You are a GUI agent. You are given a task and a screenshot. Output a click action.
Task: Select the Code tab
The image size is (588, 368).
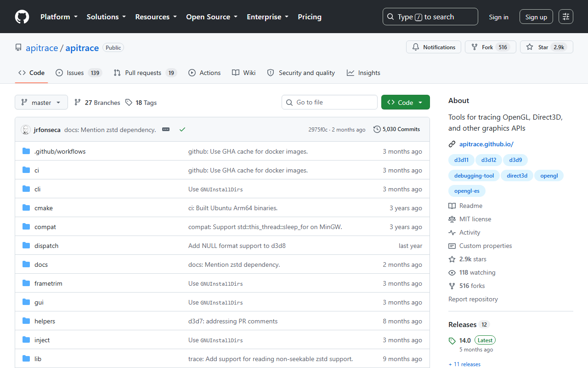[31, 73]
